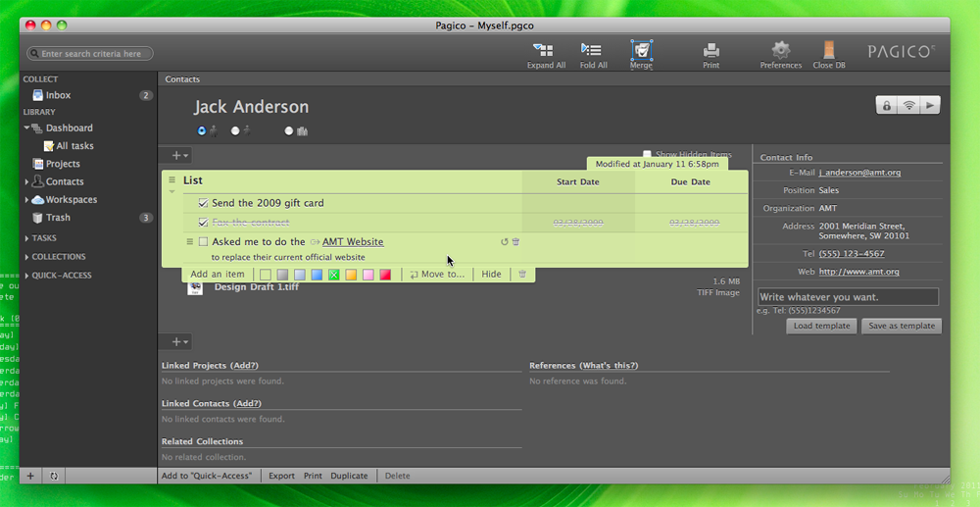Expand the Contacts tree in the sidebar

coord(26,182)
